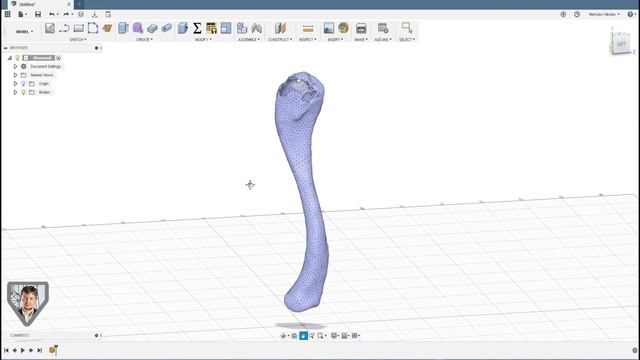The width and height of the screenshot is (640, 360).
Task: Open the SELECT dropdown menu
Action: [x=407, y=40]
